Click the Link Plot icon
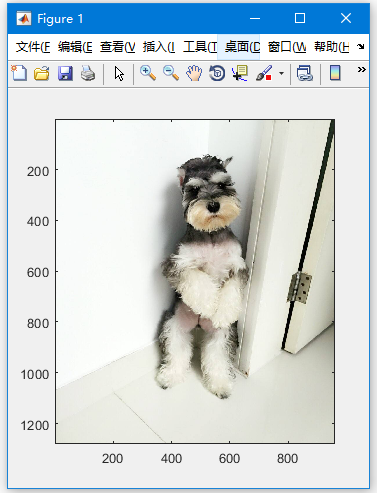The image size is (377, 493). click(x=305, y=73)
